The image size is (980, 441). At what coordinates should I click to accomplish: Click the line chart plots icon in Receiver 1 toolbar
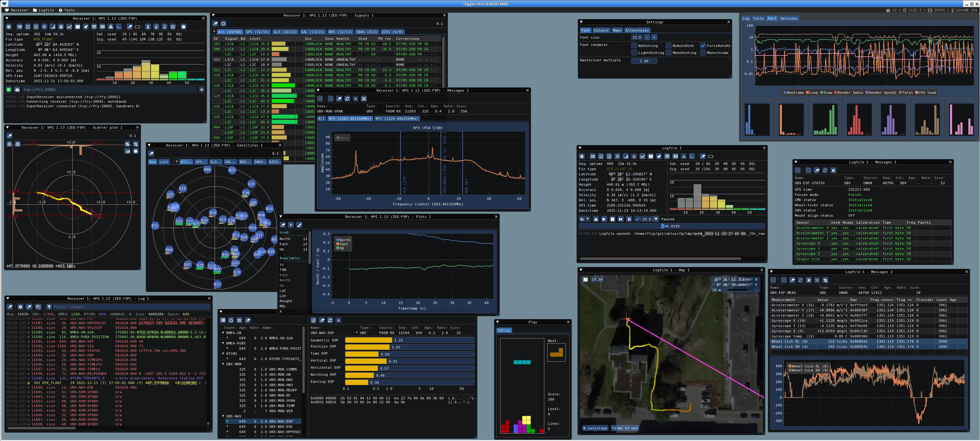(x=69, y=27)
